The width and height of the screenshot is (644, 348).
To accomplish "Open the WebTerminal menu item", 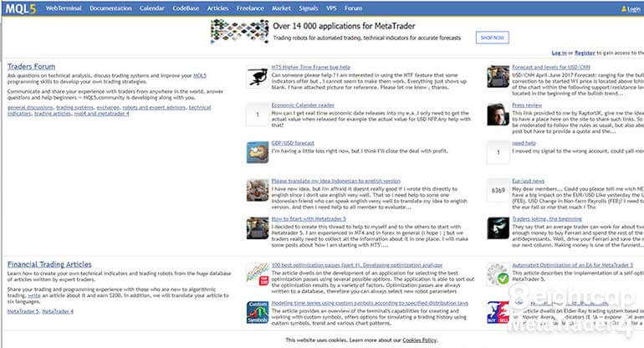I will click(64, 8).
